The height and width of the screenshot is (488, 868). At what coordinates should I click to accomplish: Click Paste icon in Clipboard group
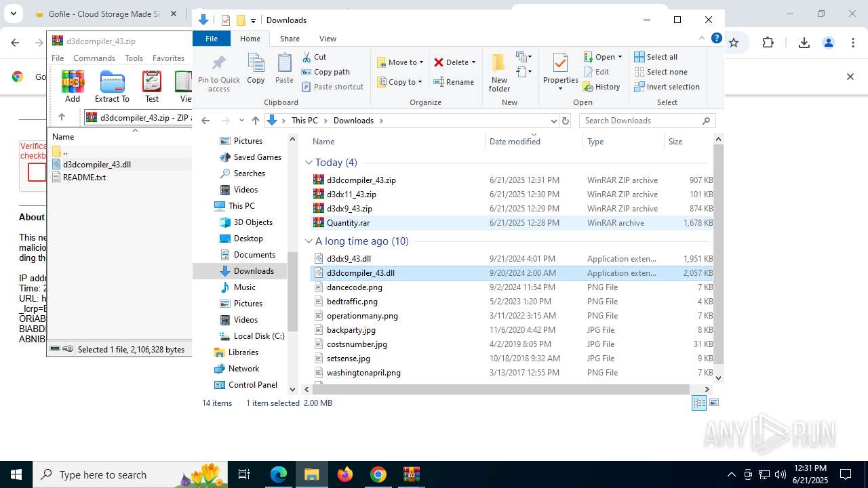[x=284, y=68]
